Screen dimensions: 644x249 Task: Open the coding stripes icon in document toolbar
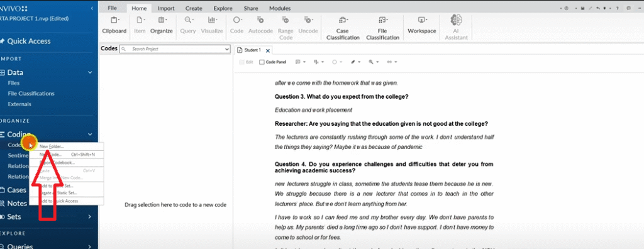pos(317,62)
